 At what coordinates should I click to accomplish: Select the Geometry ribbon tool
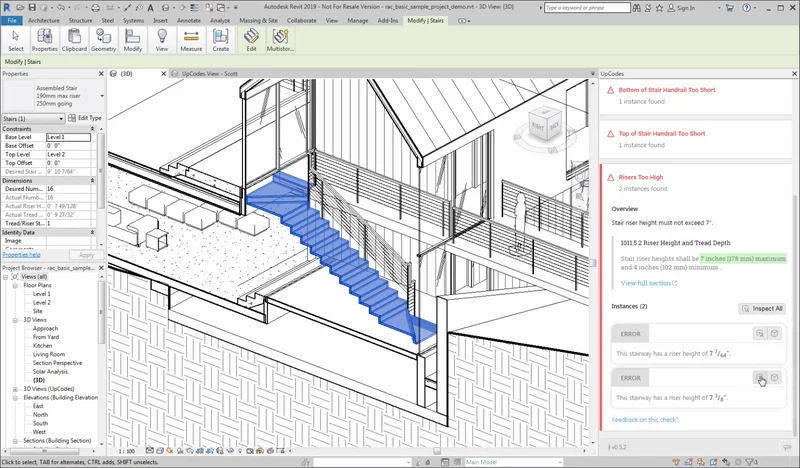click(103, 39)
